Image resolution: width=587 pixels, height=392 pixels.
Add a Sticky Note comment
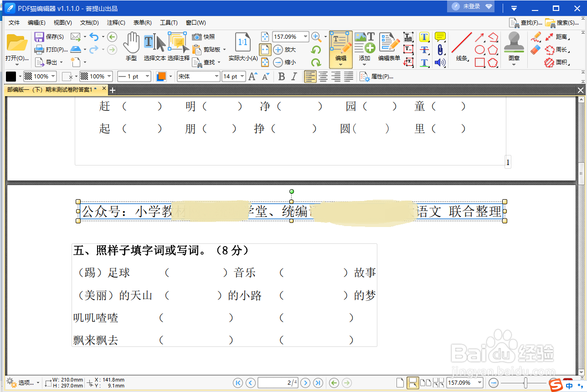(x=440, y=37)
